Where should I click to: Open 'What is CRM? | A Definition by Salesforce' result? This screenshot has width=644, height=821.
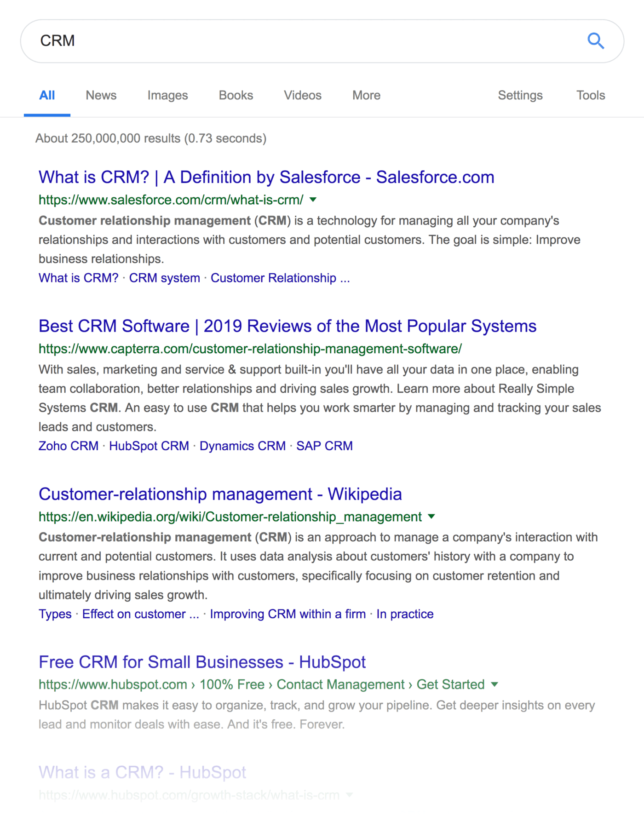[266, 177]
